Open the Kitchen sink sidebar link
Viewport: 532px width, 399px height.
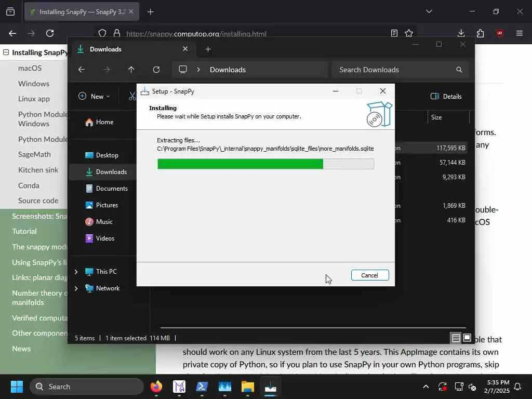(x=38, y=170)
